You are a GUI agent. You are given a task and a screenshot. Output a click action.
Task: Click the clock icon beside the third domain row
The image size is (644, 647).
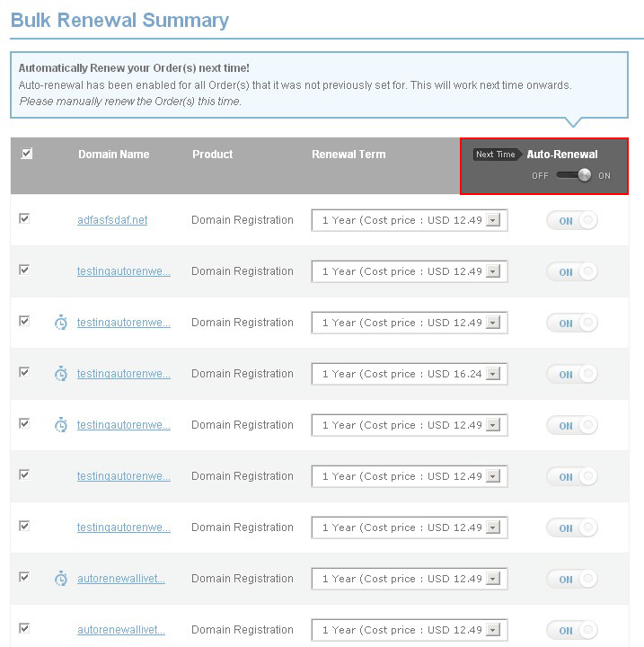[x=60, y=323]
